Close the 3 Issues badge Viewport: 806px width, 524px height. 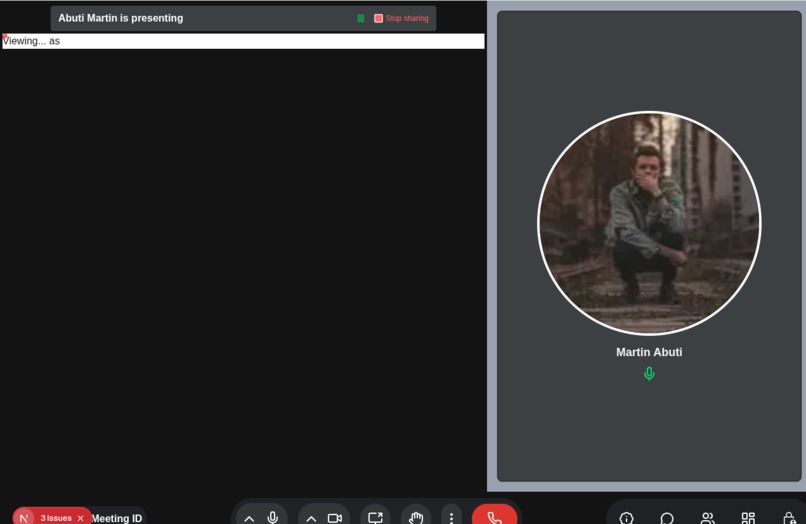point(80,518)
